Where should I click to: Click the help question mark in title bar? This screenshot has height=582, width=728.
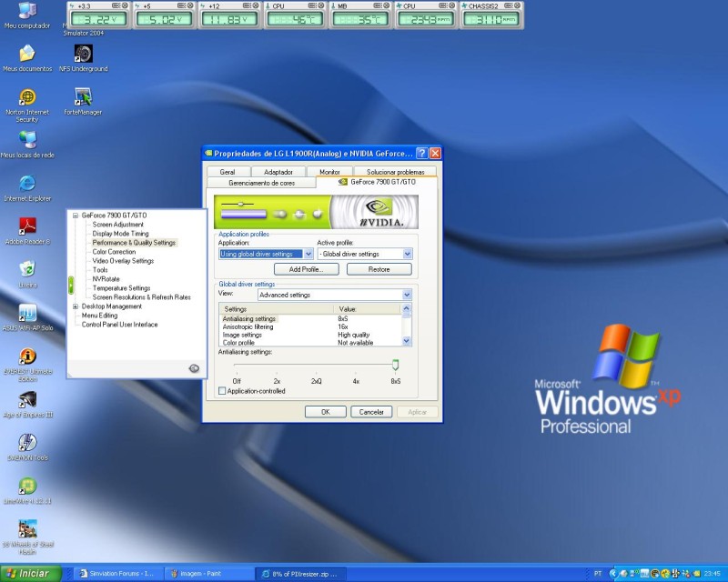[x=421, y=154]
